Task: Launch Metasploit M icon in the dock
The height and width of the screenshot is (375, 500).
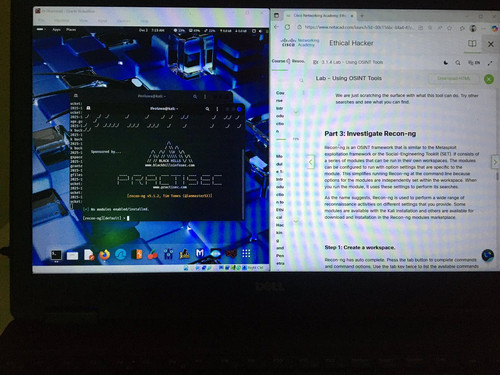Action: pyautogui.click(x=200, y=254)
